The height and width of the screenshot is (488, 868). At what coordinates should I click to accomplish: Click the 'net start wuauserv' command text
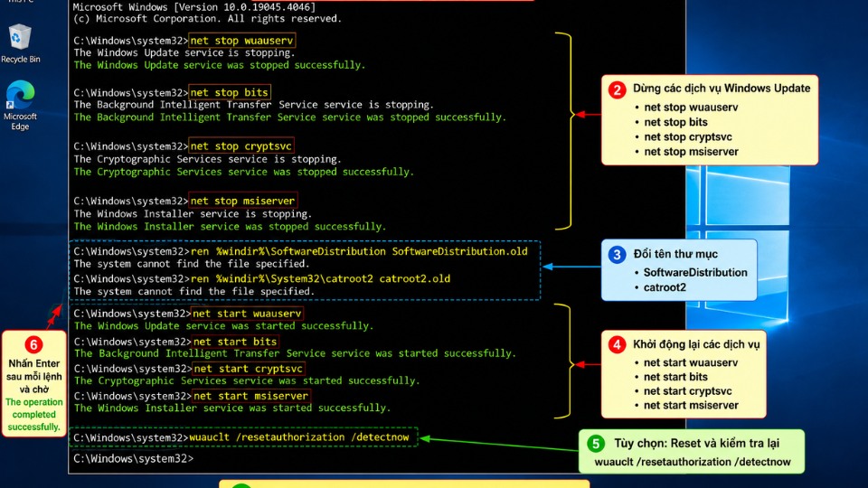247,314
